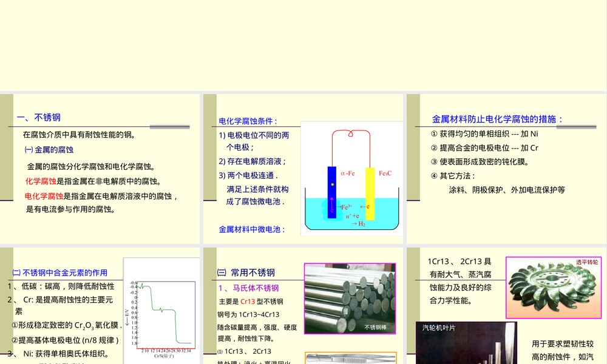Click item ① 获得均匀的单相组织 --- 加 Ni
The height and width of the screenshot is (364, 607).
[x=484, y=134]
